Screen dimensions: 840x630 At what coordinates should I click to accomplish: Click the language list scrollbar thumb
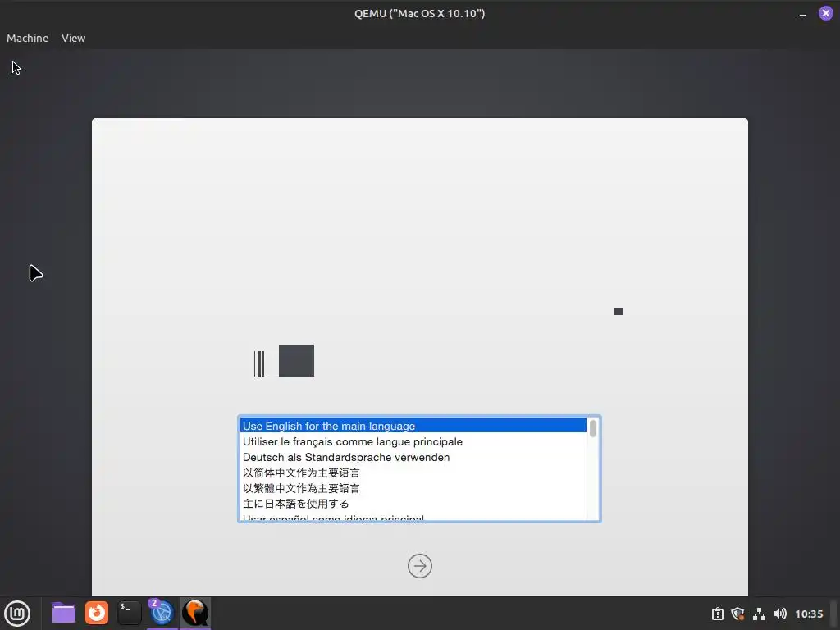tap(593, 428)
